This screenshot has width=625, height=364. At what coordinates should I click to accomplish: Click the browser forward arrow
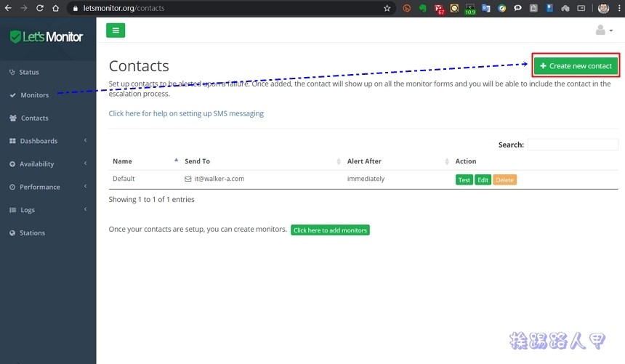coord(24,8)
